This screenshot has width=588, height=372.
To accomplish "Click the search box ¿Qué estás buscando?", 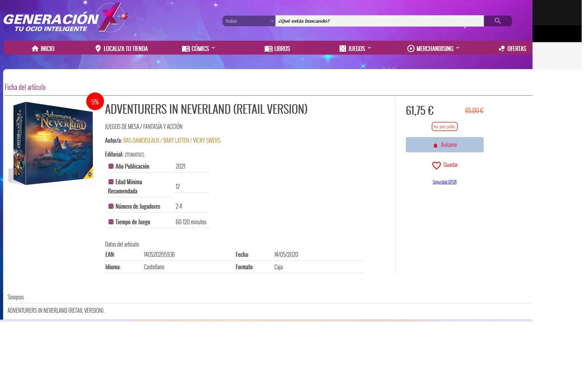I will (x=379, y=21).
